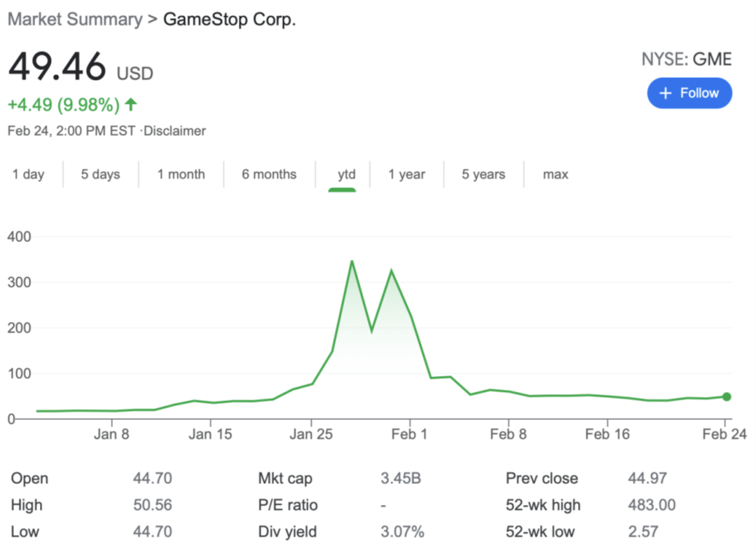Click the Feb 24, 2:00 PM EST timestamp
Screen dimensions: 756x554
click(71, 130)
